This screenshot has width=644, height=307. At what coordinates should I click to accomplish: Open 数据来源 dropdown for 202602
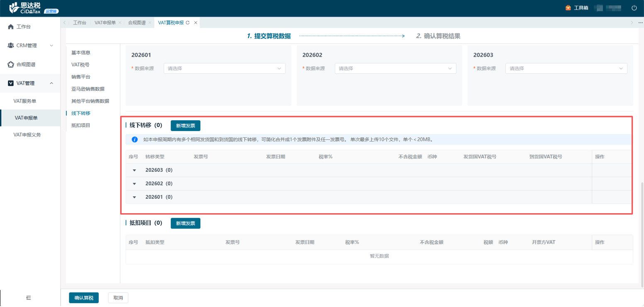[395, 68]
